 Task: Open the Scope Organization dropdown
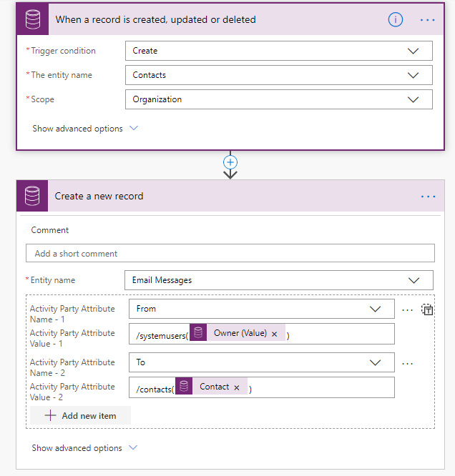coord(279,99)
